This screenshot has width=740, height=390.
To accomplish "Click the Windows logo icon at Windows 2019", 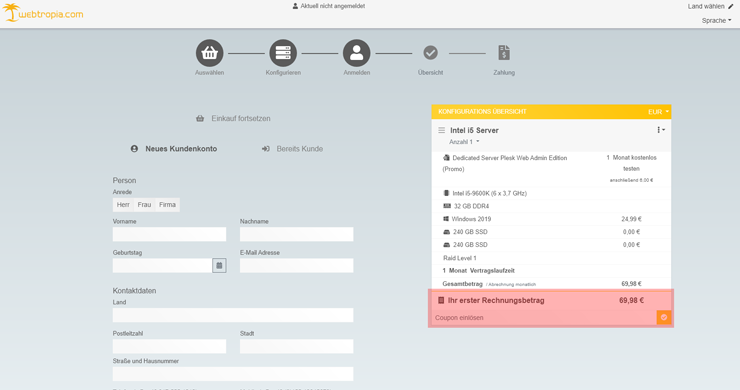I will pos(446,219).
